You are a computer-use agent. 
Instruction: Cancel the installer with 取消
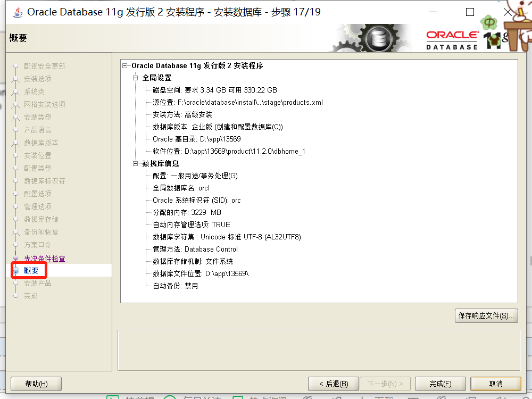tap(496, 384)
